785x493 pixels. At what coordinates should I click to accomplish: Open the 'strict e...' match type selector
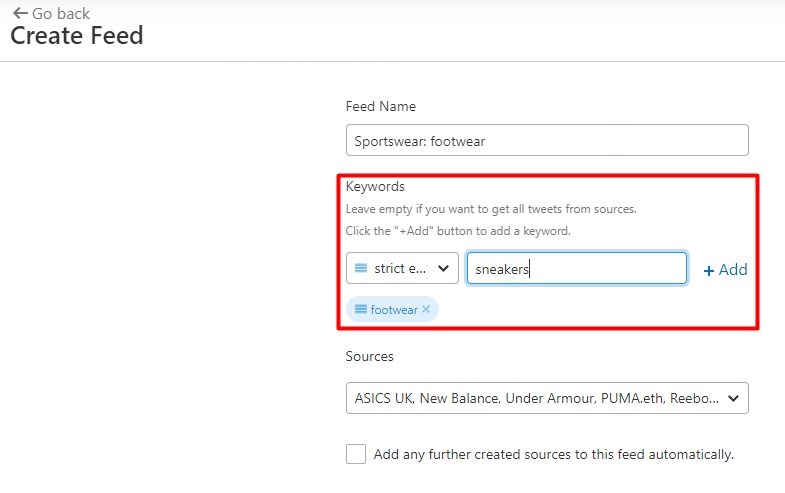(x=402, y=268)
